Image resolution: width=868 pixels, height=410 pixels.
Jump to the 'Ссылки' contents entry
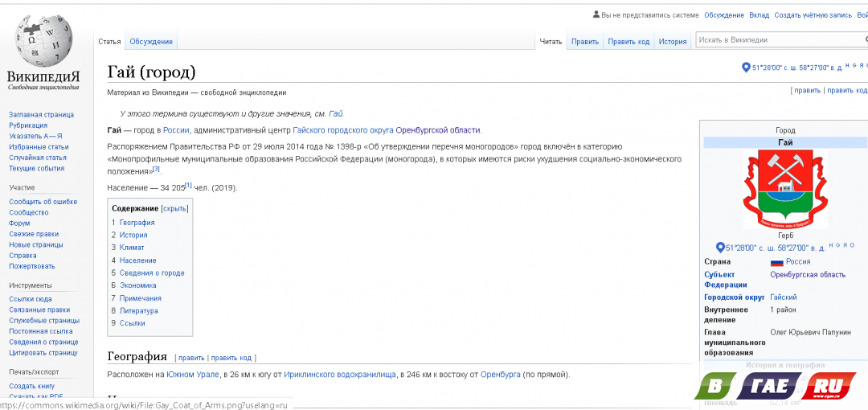[133, 323]
